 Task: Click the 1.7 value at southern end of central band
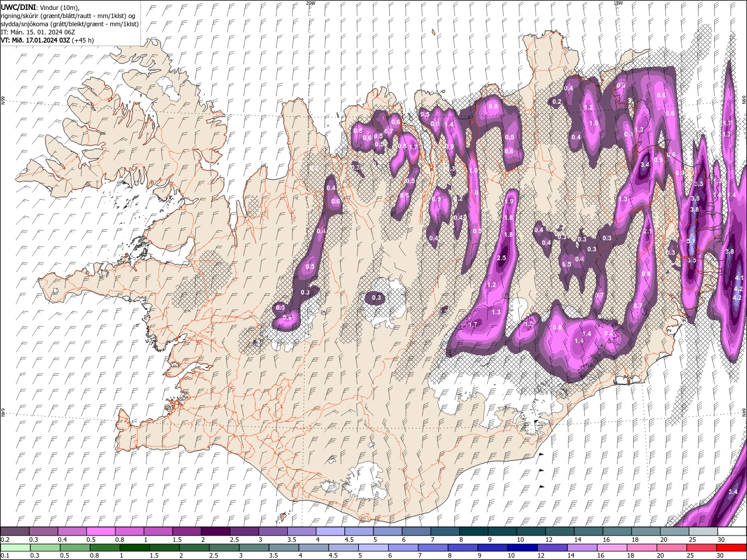pos(473,324)
